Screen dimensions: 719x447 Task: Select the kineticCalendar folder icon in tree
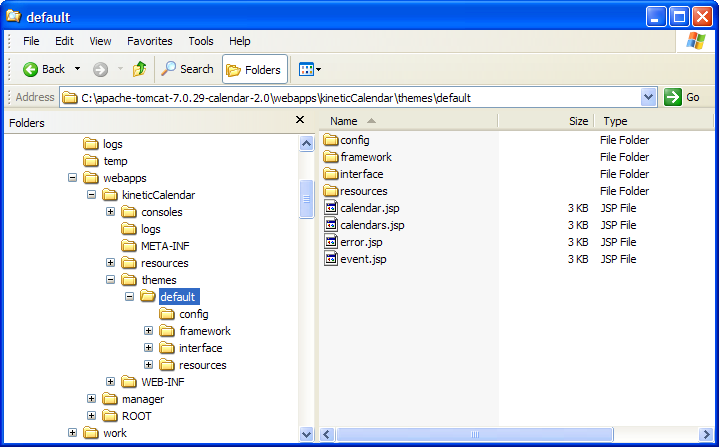tap(110, 195)
